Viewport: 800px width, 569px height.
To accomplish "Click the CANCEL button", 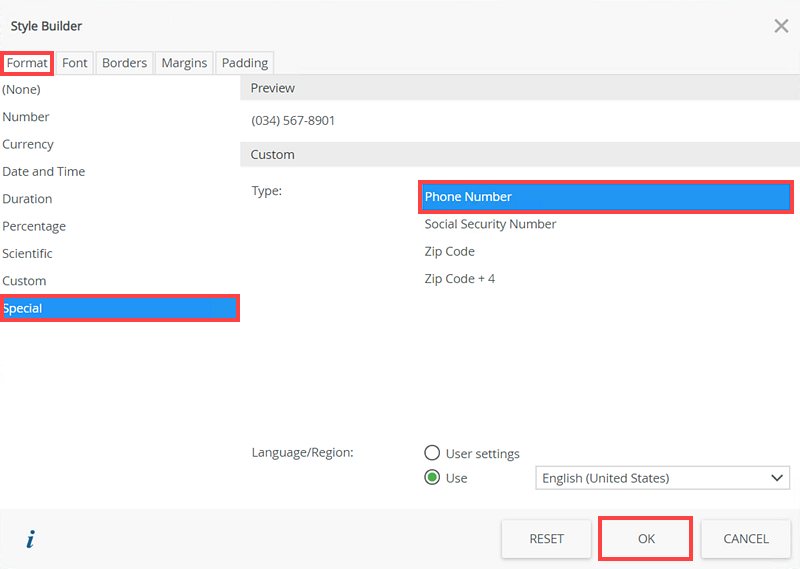I will point(746,538).
